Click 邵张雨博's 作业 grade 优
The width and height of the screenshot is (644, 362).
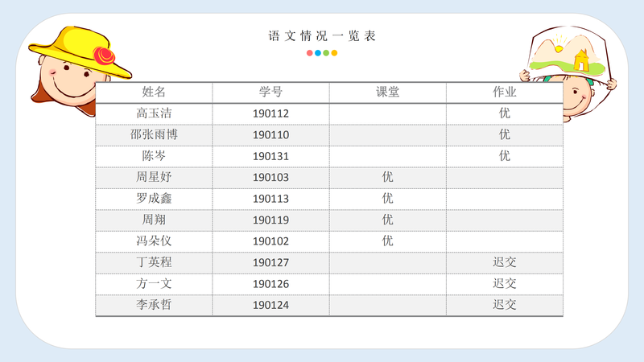505,134
